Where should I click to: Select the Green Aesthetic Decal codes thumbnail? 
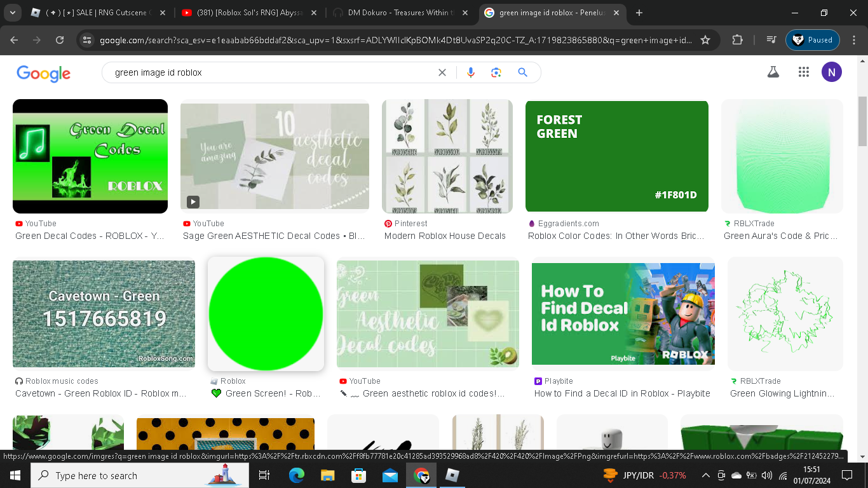click(x=428, y=314)
